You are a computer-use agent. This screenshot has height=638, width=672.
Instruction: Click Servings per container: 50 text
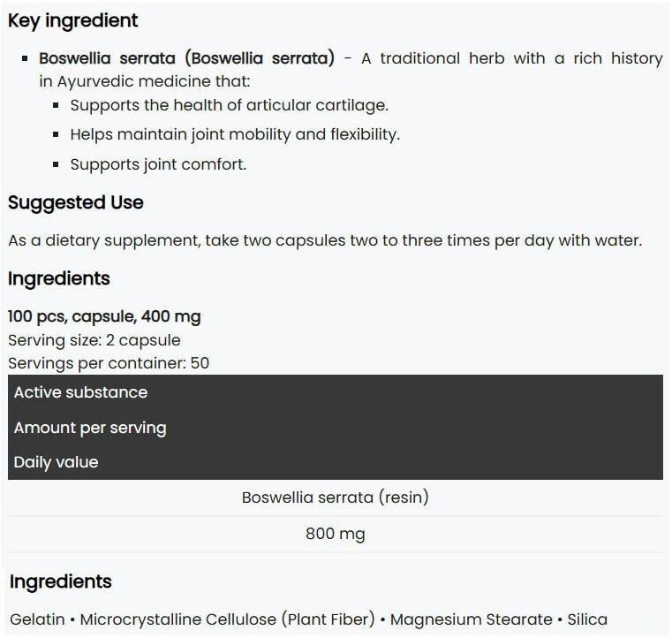pos(109,363)
